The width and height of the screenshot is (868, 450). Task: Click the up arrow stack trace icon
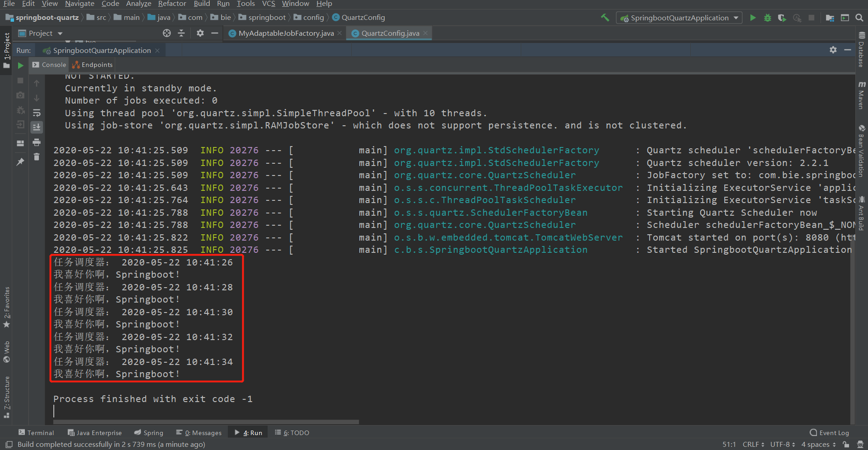[x=37, y=83]
